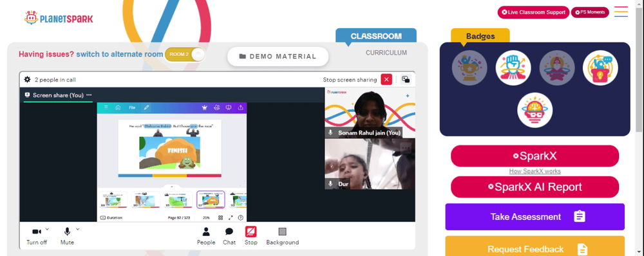Open the Canva hamburger menu in shared screen
Viewport: 644px width, 256px height.
(x=106, y=107)
